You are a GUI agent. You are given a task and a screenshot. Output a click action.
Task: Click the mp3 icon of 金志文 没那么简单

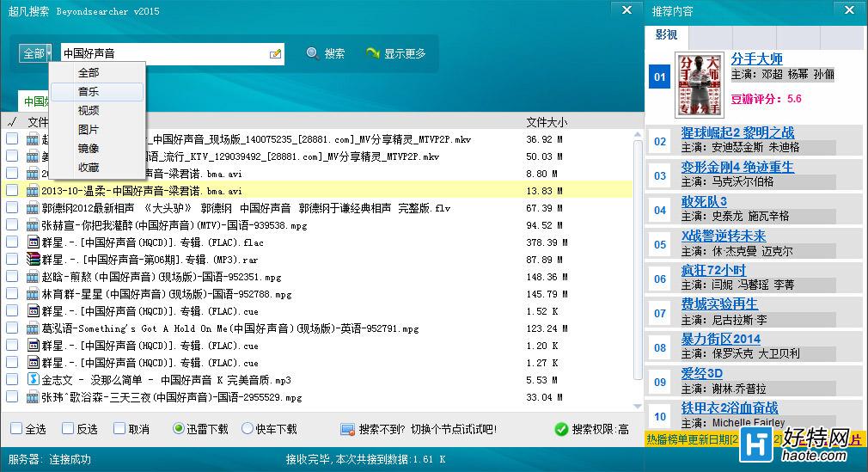pyautogui.click(x=33, y=380)
